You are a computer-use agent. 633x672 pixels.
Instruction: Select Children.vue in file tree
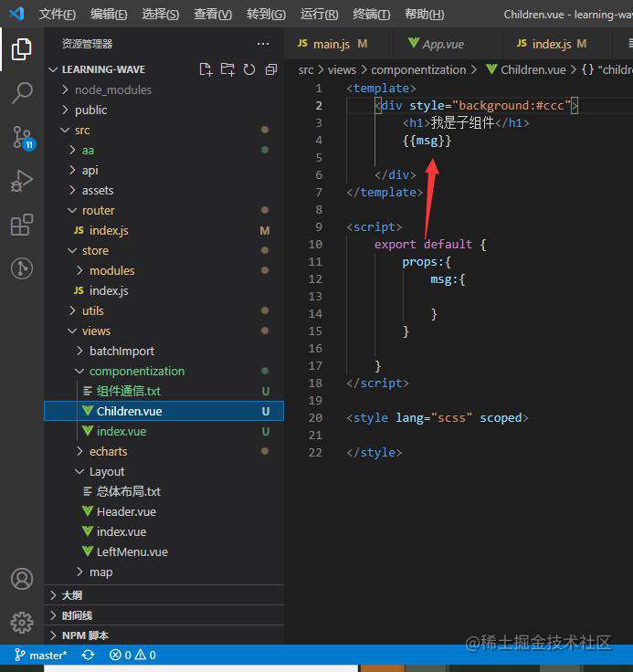164,412
